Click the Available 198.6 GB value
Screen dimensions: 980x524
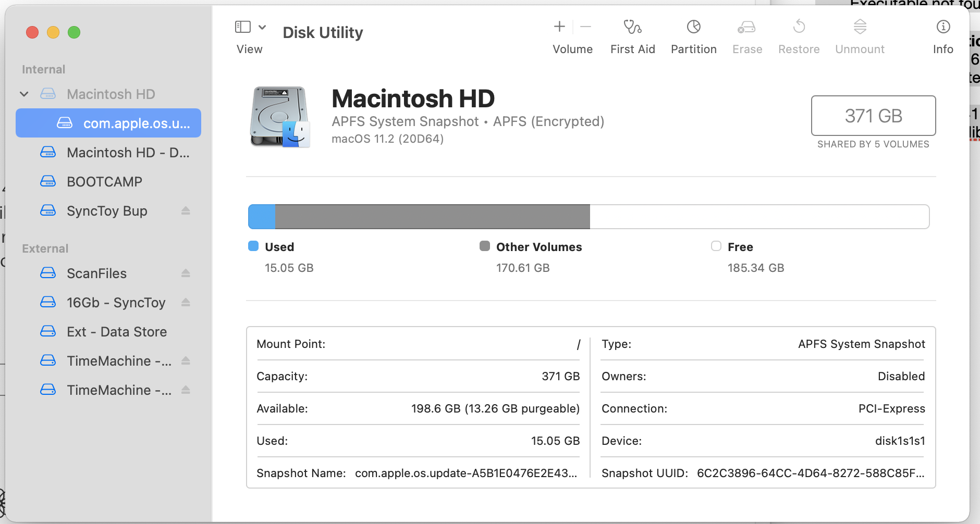495,409
